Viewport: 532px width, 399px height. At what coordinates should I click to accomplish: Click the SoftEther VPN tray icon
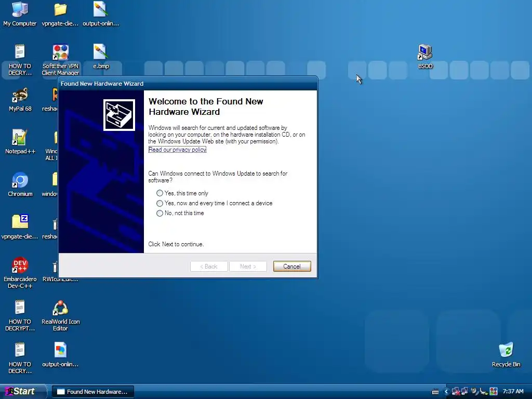[x=494, y=392]
